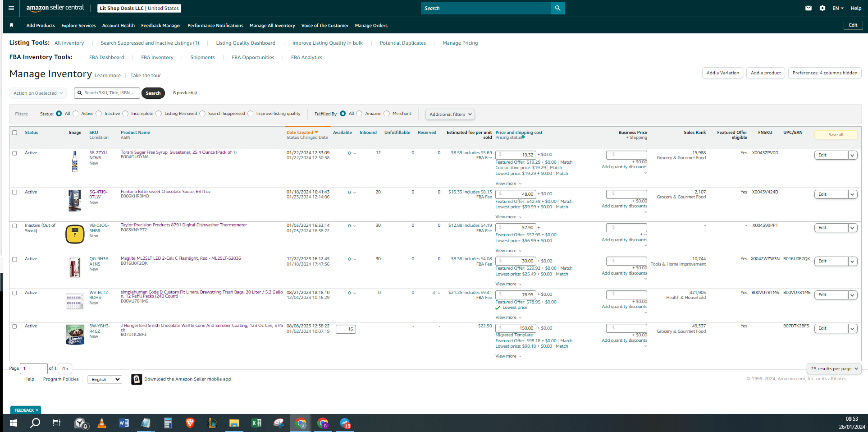
Task: Click the Amazon Seller Central logo
Action: pos(55,8)
